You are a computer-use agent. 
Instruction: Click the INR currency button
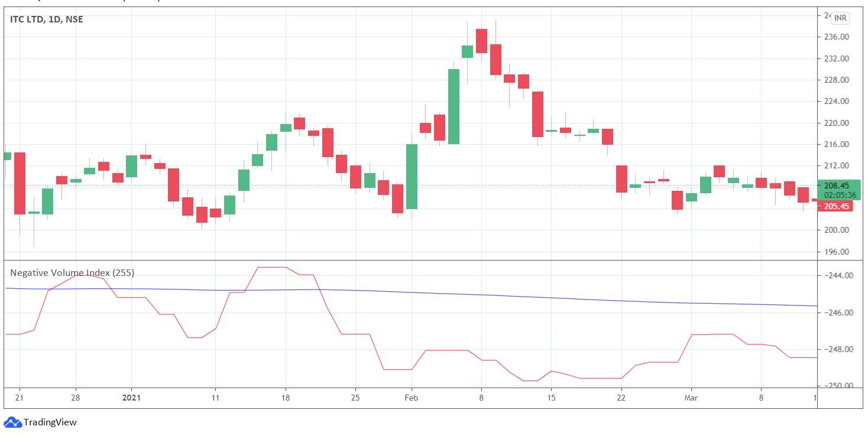click(840, 18)
